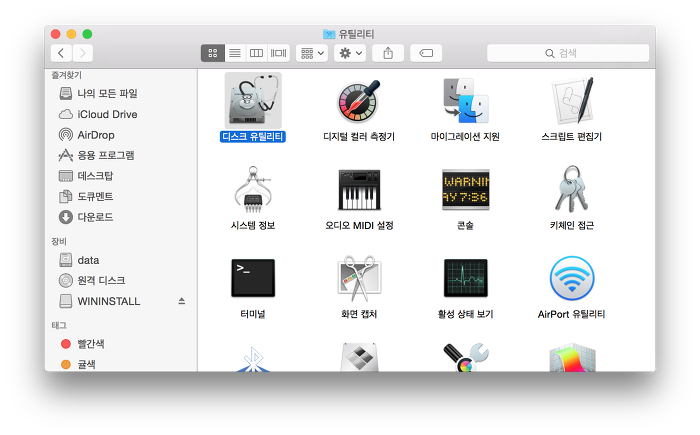Select the Grapher app icon

click(x=572, y=358)
